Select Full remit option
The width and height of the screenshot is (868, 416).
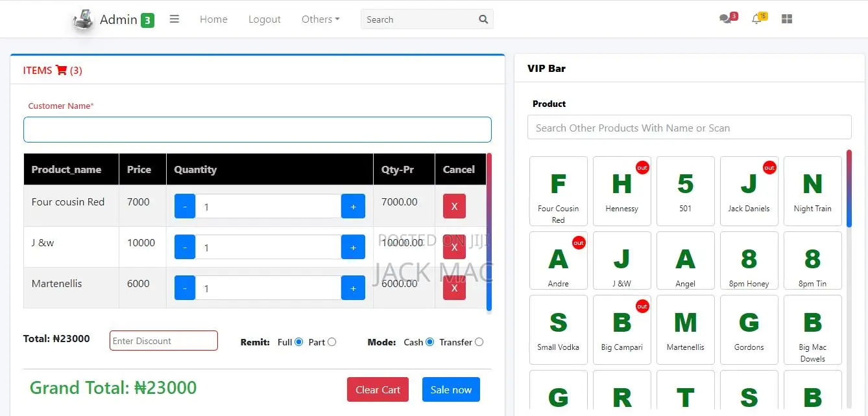coord(299,341)
